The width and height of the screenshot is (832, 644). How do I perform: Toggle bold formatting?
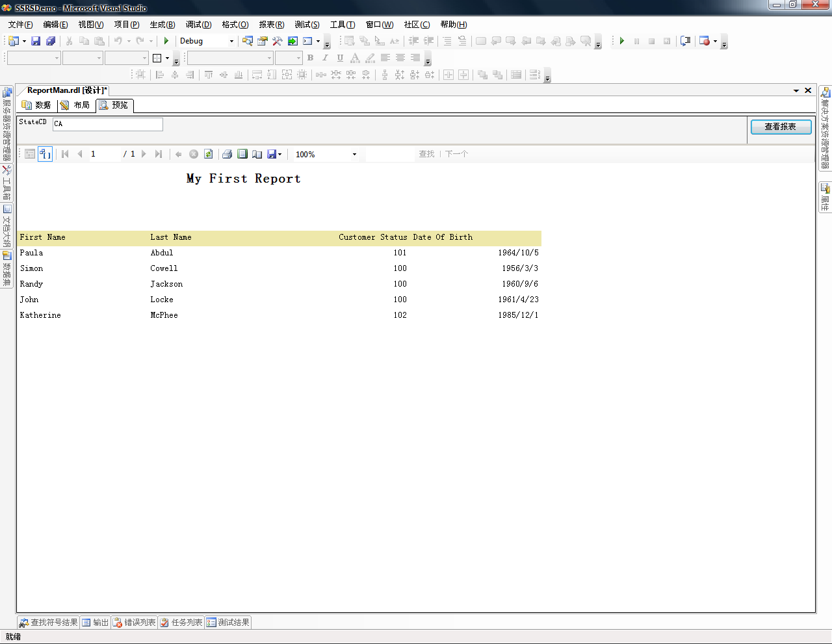[x=311, y=58]
